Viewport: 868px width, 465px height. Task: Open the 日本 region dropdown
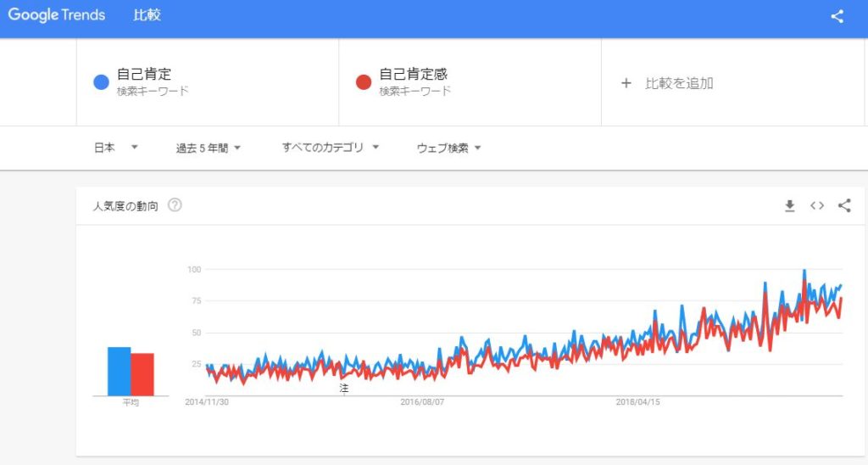pos(115,148)
